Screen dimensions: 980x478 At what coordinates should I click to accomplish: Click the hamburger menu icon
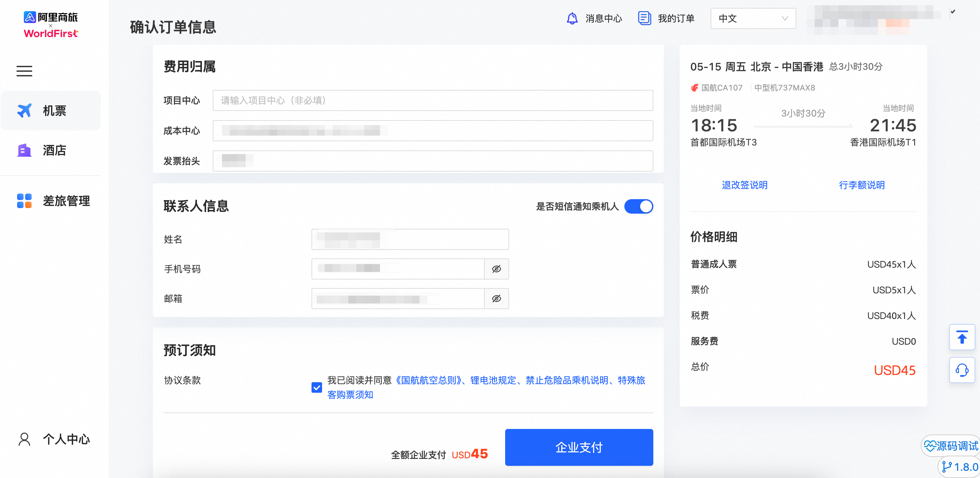[24, 71]
